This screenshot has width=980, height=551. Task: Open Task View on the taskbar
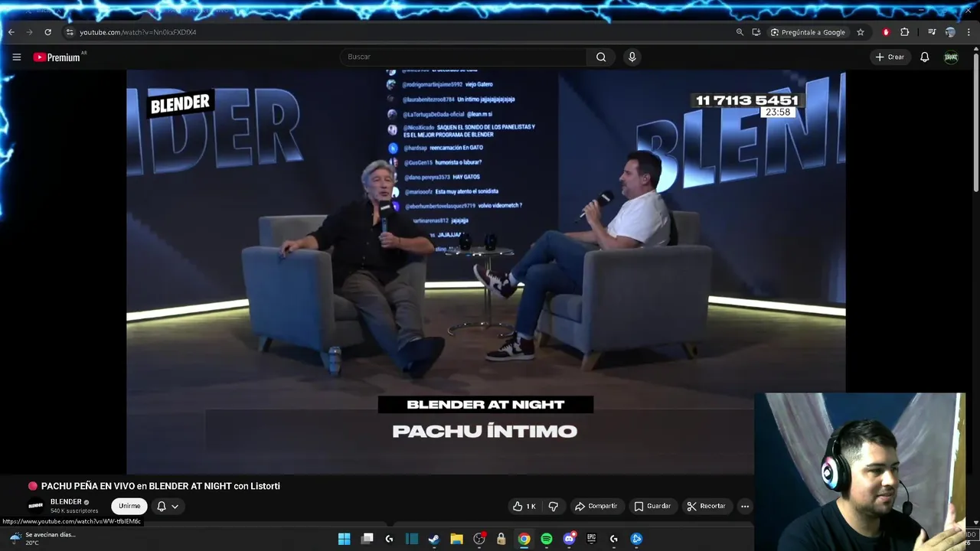(x=367, y=539)
